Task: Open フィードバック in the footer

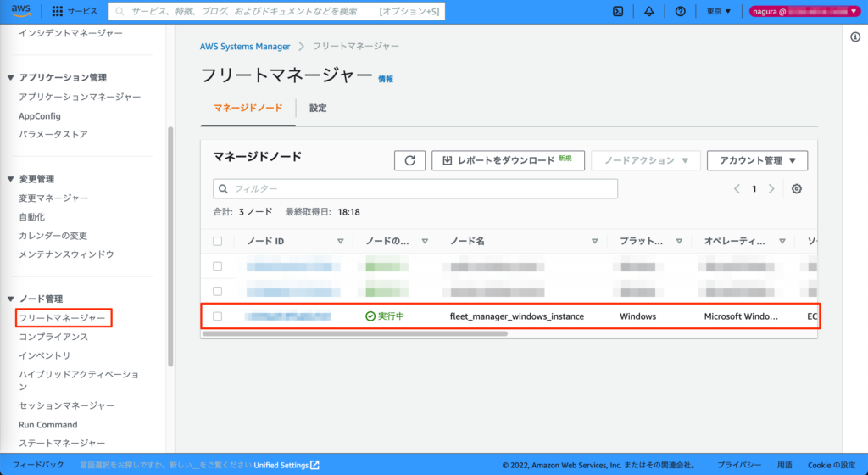Action: pos(38,465)
